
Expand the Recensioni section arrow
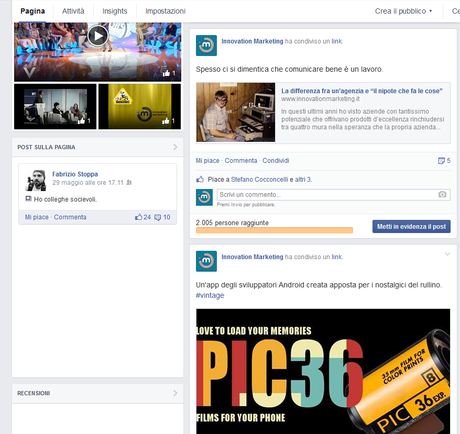click(x=175, y=393)
